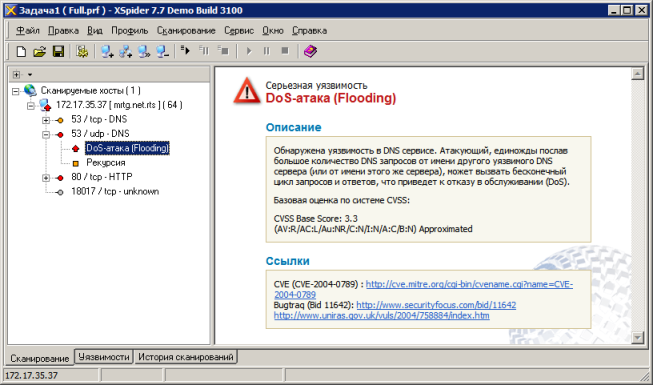The width and height of the screenshot is (653, 385).
Task: Expand the 80 / tcp - HTTP node
Action: pyautogui.click(x=46, y=178)
